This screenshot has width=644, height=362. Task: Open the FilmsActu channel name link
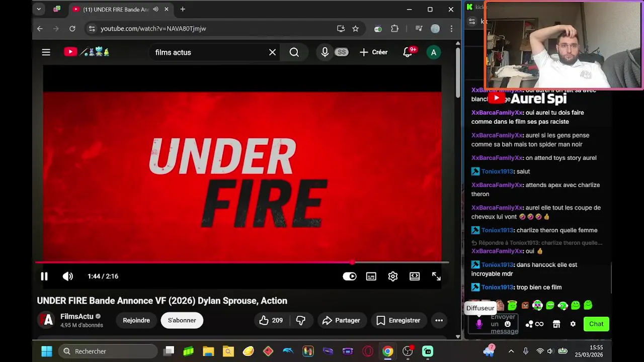click(x=77, y=316)
